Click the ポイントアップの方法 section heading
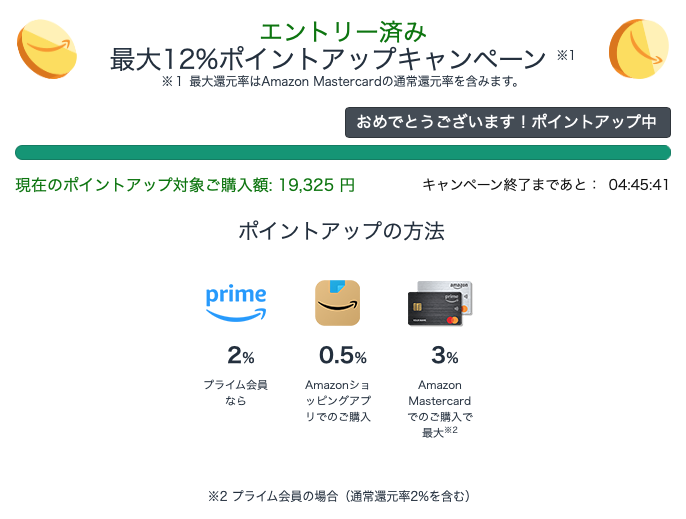Viewport: 686px width, 519px height. [342, 231]
